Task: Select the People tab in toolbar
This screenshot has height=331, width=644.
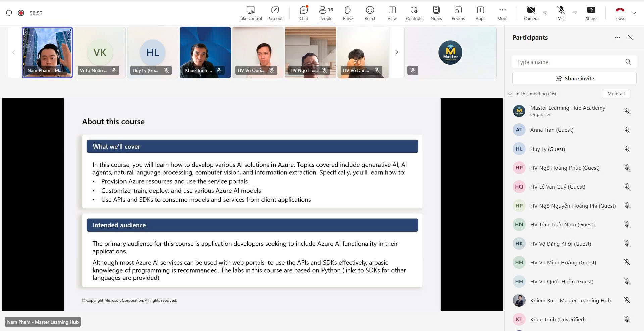Action: click(x=326, y=13)
